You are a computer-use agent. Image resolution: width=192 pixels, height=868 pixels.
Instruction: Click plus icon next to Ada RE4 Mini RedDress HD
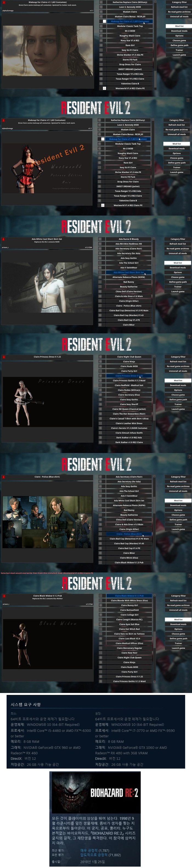100,244
